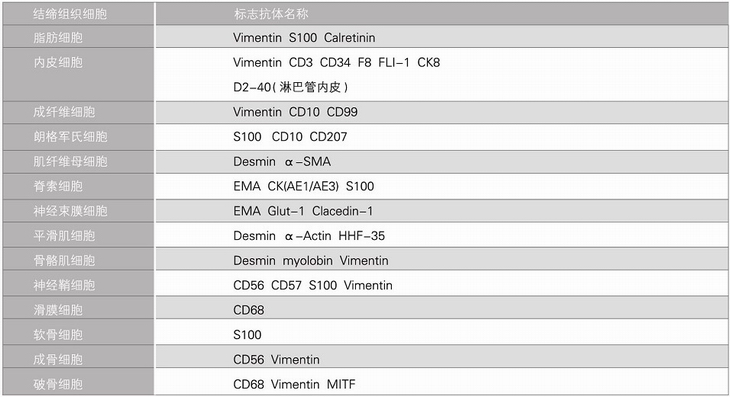Click the D2-40 (淋巴管内皮) text
Screen dimensions: 730x397
tap(291, 87)
